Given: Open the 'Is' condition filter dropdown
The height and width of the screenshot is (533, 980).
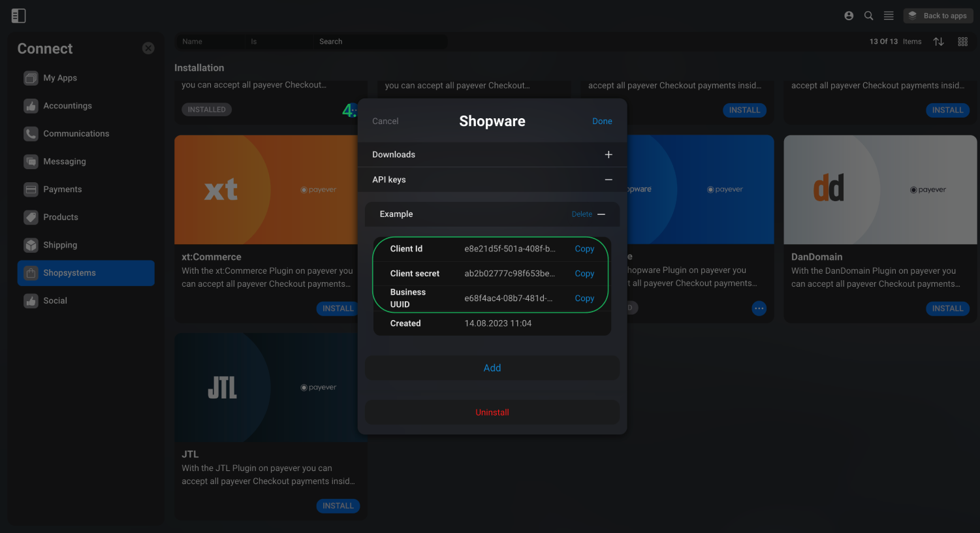Looking at the screenshot, I should point(279,42).
